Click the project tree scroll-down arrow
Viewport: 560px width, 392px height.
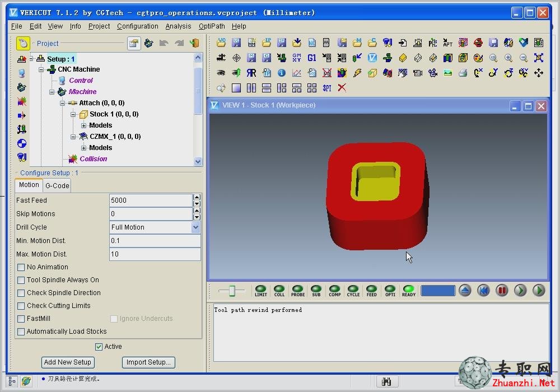(x=198, y=162)
